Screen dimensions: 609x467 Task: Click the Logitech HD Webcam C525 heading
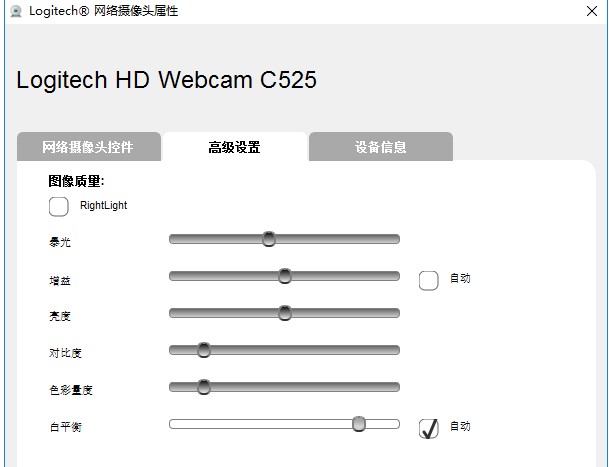coord(166,80)
